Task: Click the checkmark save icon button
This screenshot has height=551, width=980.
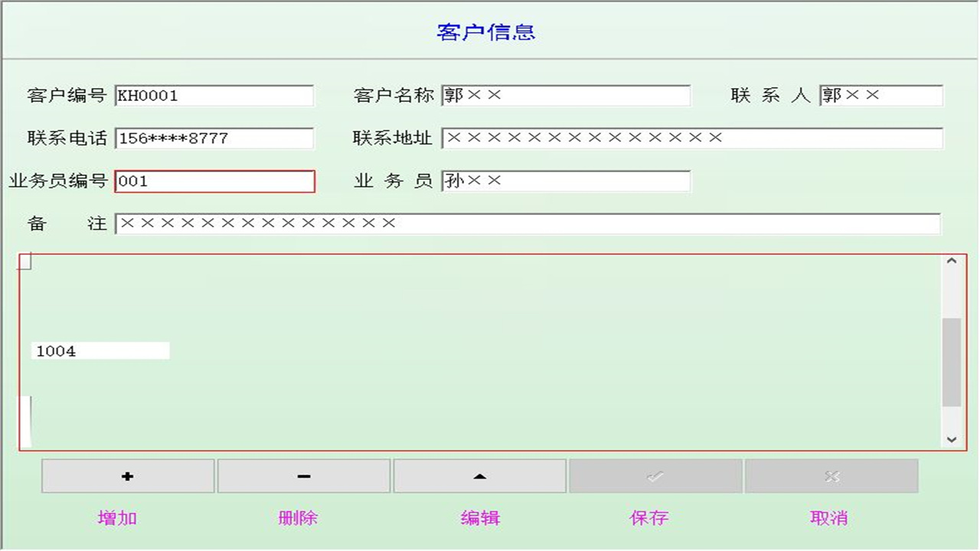Action: click(x=654, y=475)
